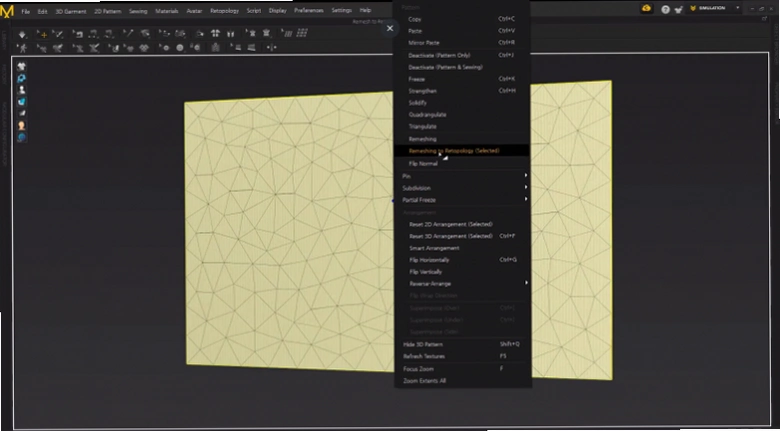Open the Avatar menu
Screen dimensions: 780x431
[x=194, y=11]
